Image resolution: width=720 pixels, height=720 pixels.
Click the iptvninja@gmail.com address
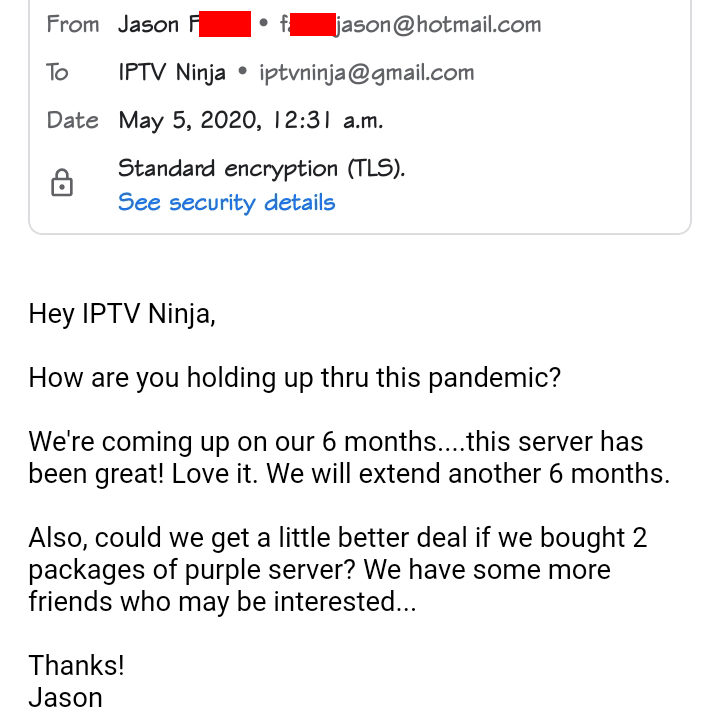pos(366,73)
